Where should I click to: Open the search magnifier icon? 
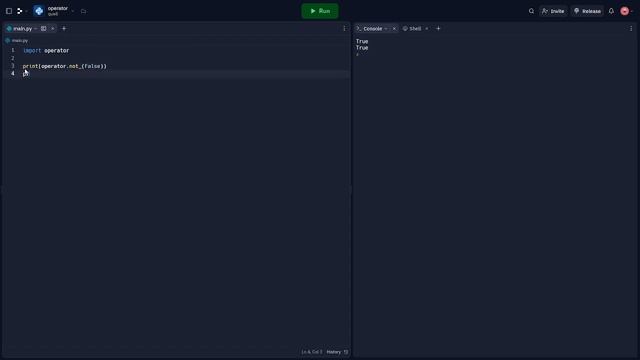pos(531,11)
